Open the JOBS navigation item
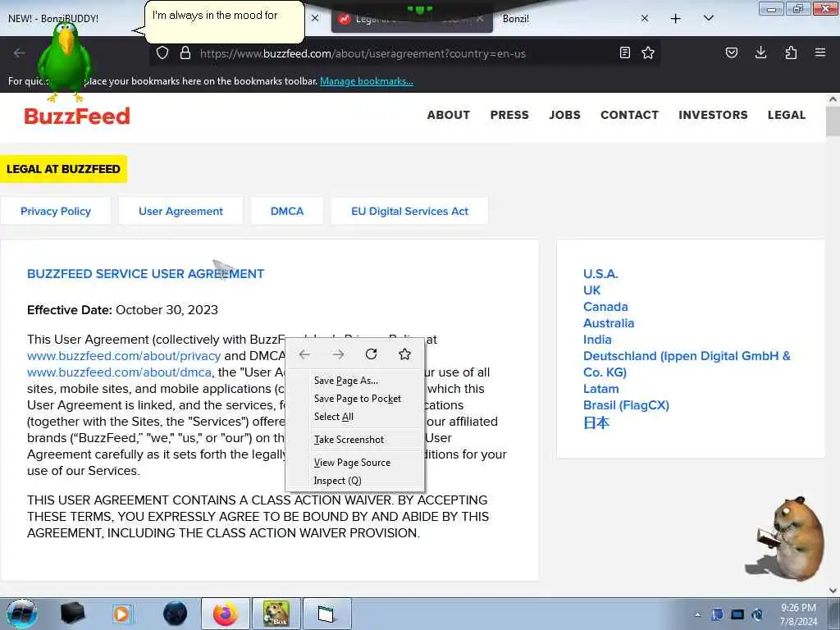840x630 pixels. (564, 115)
